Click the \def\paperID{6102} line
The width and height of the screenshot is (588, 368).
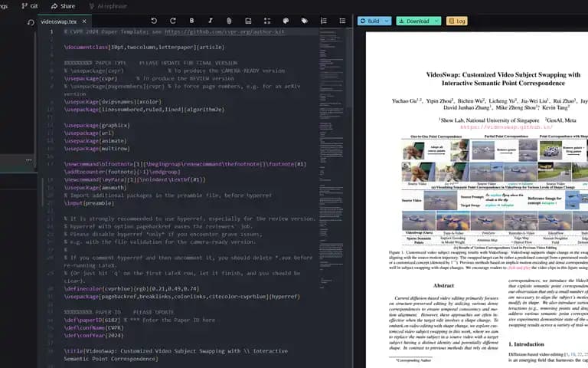coord(139,320)
